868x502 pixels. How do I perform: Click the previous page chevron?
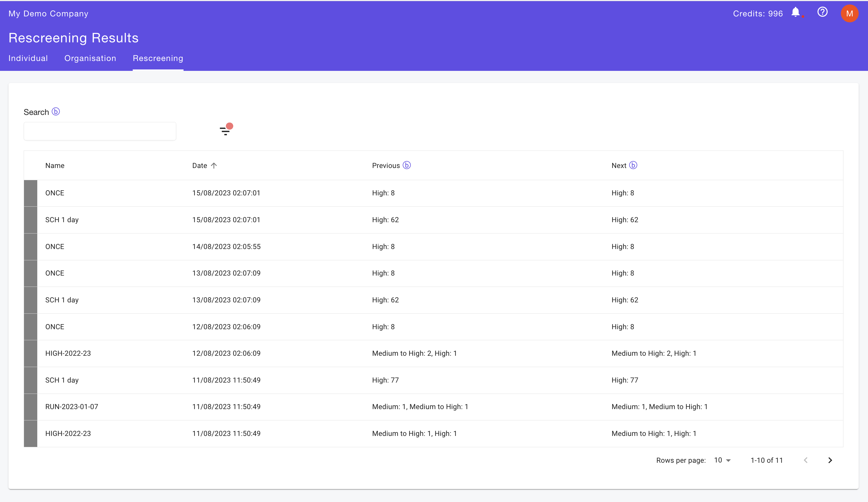click(806, 460)
